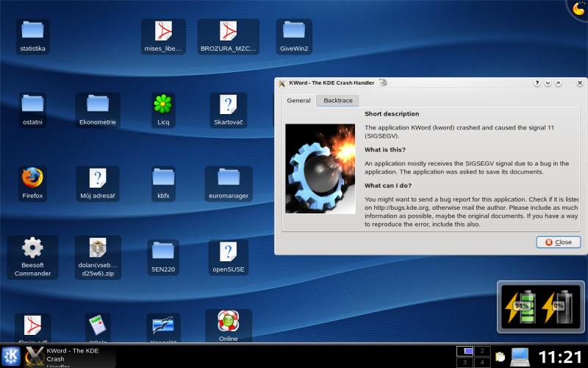Click the 'Short description' heading
This screenshot has height=368, width=588.
click(x=392, y=114)
